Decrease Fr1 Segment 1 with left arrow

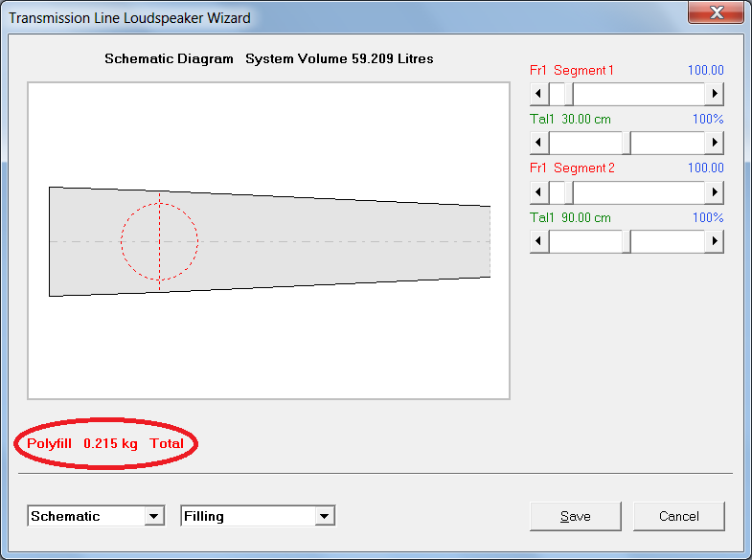539,94
